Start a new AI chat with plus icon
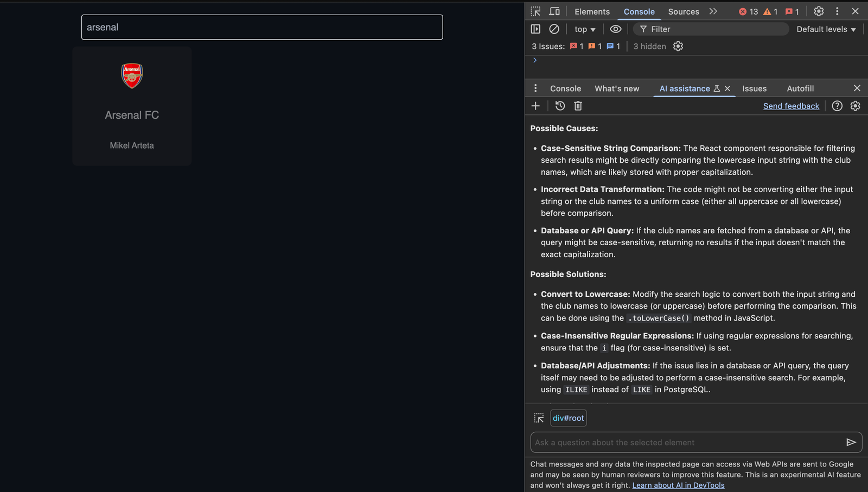868x492 pixels. pos(535,106)
